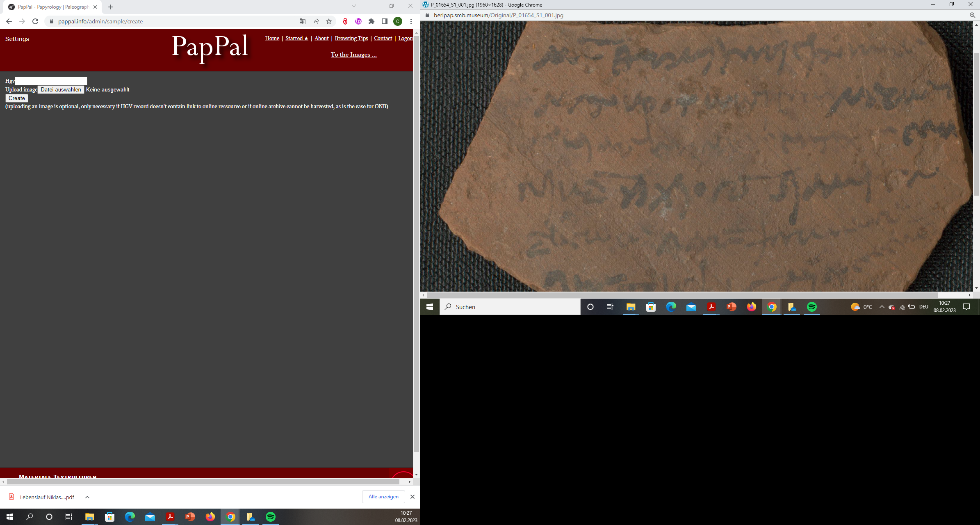
Task: Toggle the Chrome side panel icon
Action: pos(385,21)
